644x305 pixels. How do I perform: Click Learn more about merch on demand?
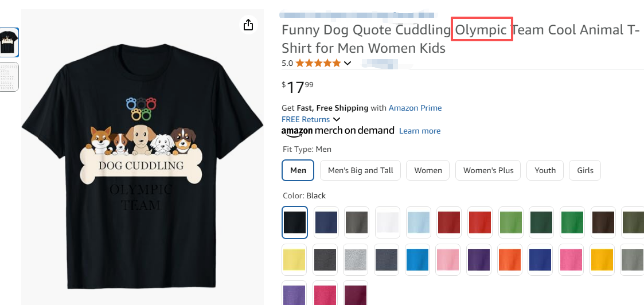(420, 131)
